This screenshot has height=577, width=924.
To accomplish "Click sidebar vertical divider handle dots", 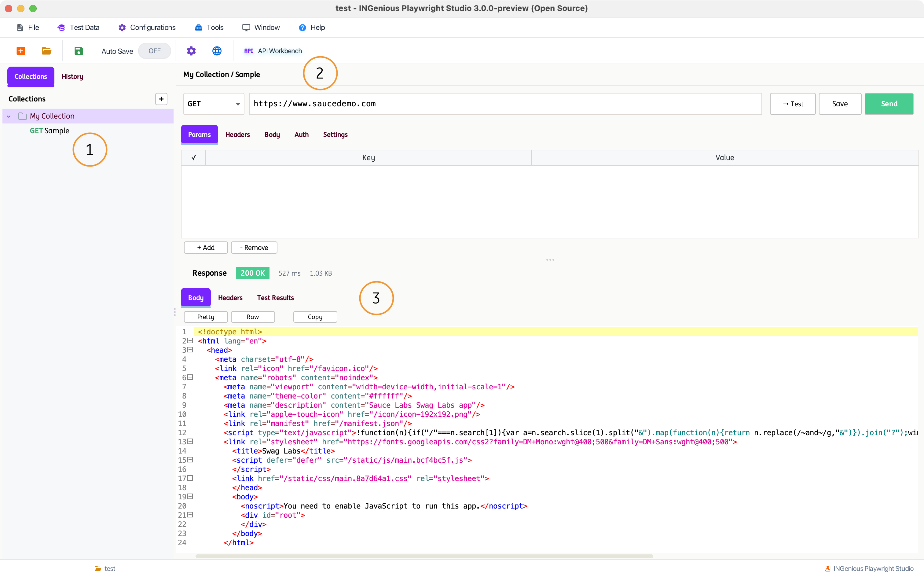I will click(175, 312).
